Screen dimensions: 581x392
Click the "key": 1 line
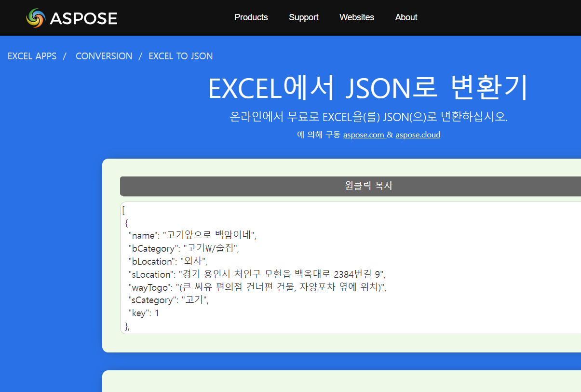click(x=144, y=313)
